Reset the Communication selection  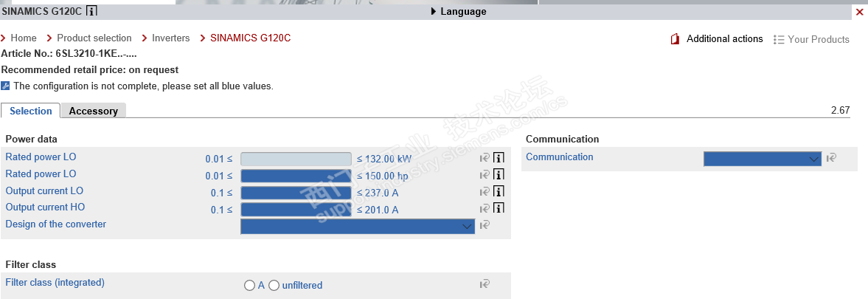pos(831,158)
